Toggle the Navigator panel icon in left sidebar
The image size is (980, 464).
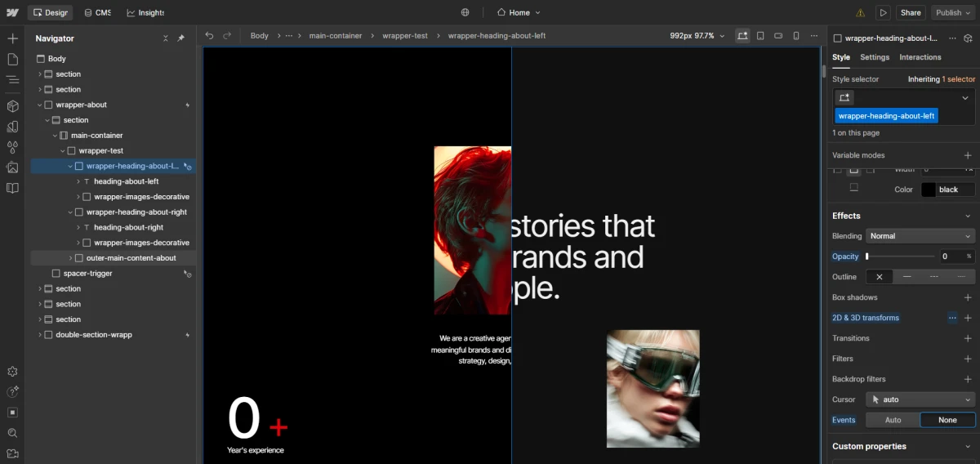click(x=12, y=80)
